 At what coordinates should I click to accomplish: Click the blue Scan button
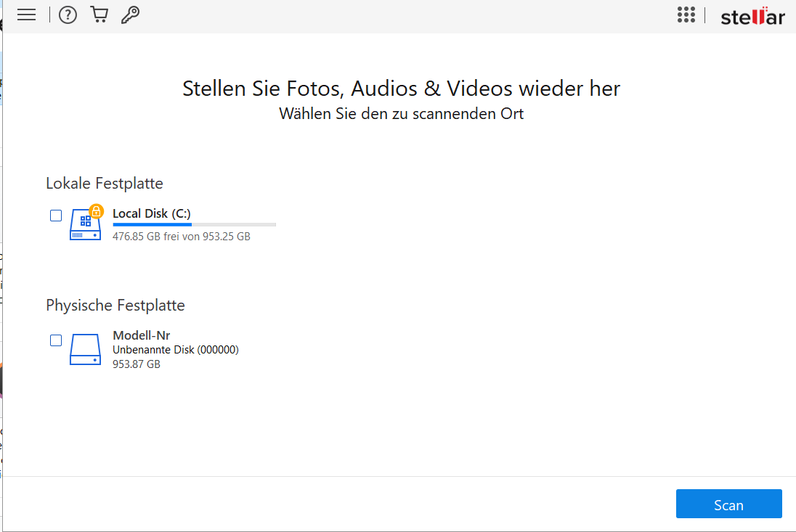tap(728, 504)
